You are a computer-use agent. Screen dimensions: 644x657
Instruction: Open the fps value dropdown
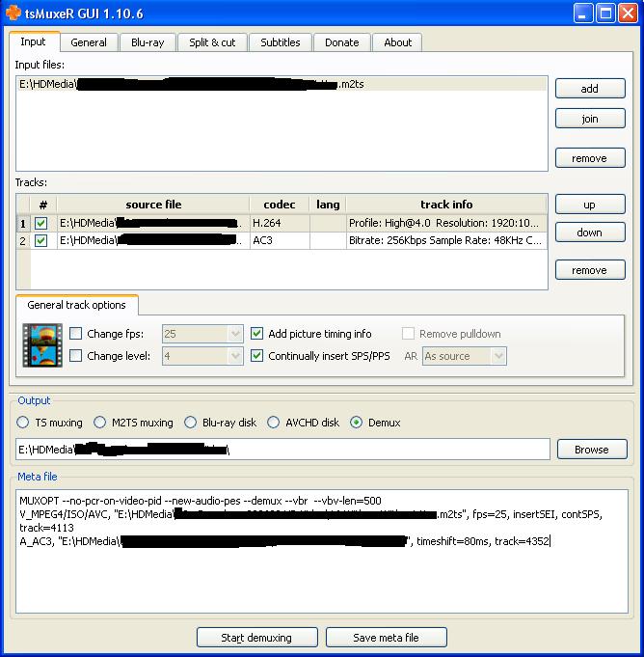[x=235, y=334]
